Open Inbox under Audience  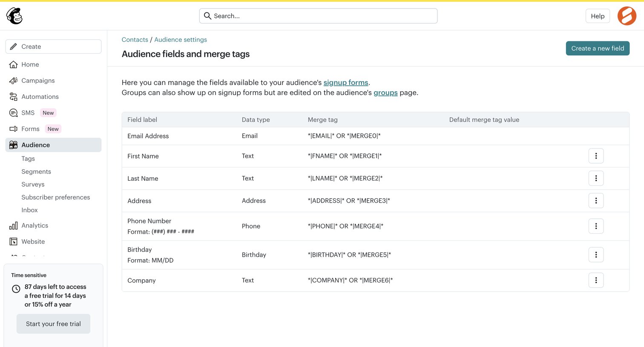[x=29, y=210]
